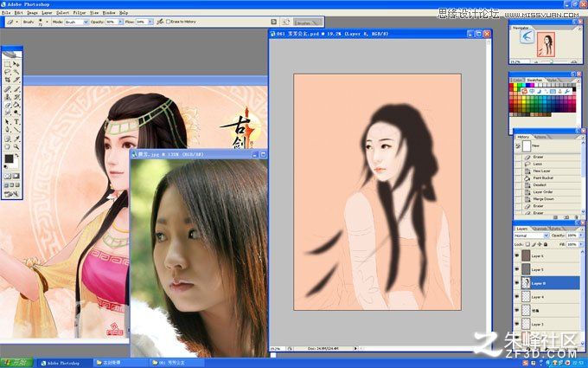The width and height of the screenshot is (588, 368).
Task: Open the Filter menu
Action: point(80,13)
